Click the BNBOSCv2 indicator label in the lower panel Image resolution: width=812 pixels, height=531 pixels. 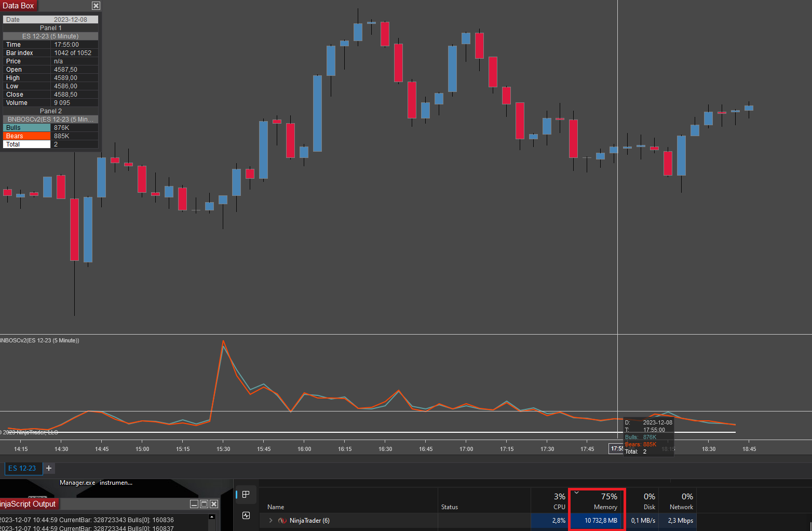[39, 340]
